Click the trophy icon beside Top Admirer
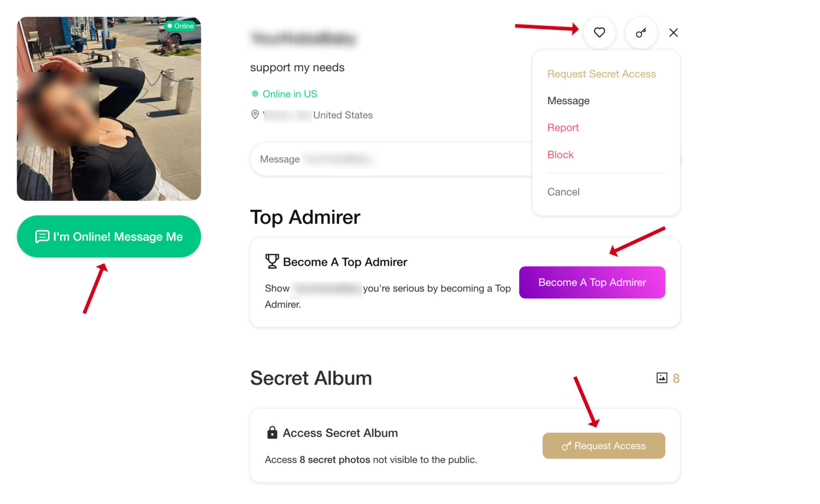The height and width of the screenshot is (504, 820). coord(272,261)
